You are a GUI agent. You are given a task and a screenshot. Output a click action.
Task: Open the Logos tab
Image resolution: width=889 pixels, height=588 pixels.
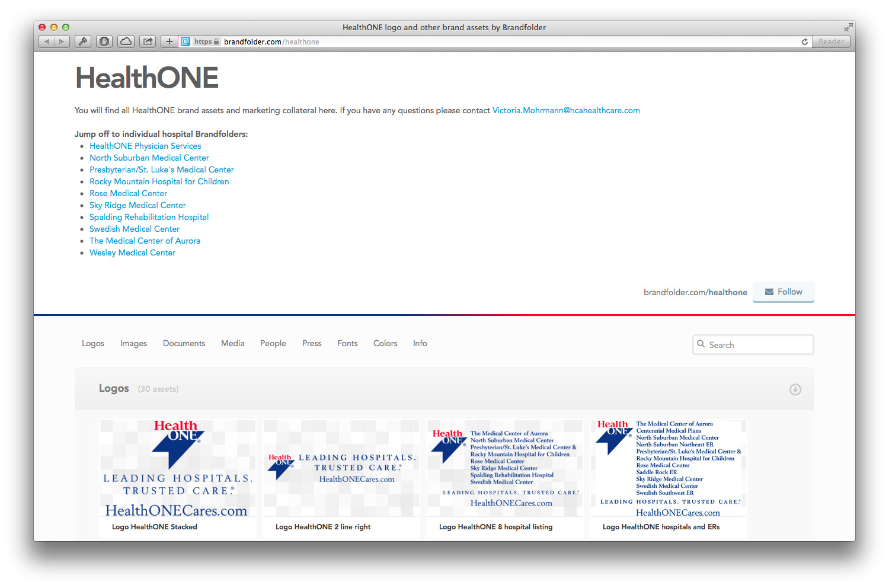93,343
